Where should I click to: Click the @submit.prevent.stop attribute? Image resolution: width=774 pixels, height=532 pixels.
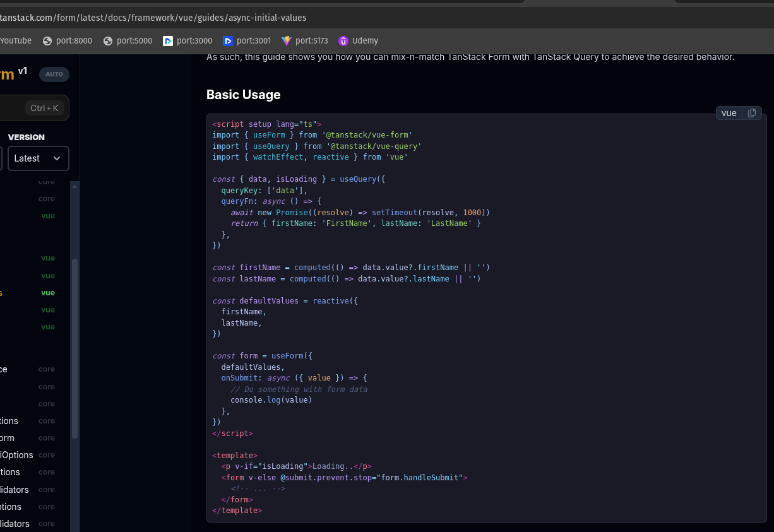click(x=326, y=478)
